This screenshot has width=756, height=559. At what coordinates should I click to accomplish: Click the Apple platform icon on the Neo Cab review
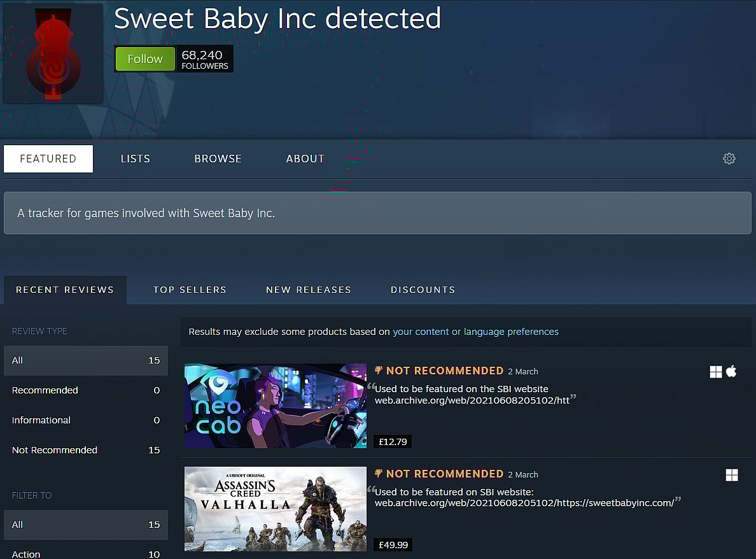(x=731, y=371)
